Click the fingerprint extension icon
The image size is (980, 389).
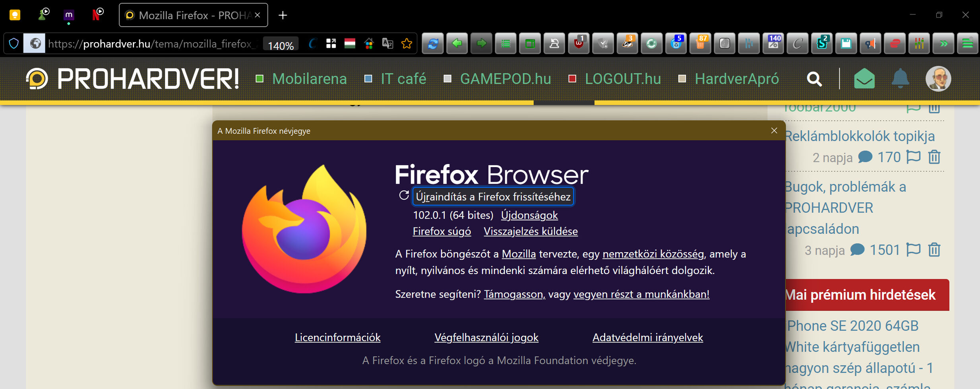pos(724,43)
